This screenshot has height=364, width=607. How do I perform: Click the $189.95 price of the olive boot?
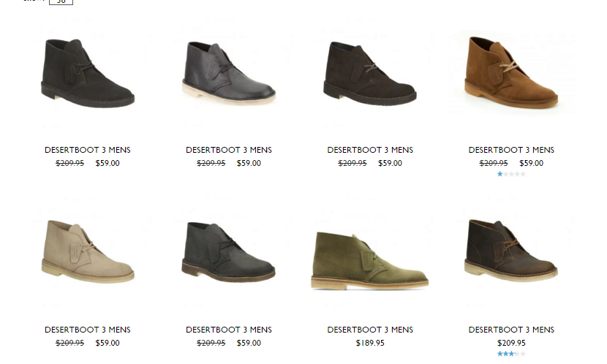point(370,343)
